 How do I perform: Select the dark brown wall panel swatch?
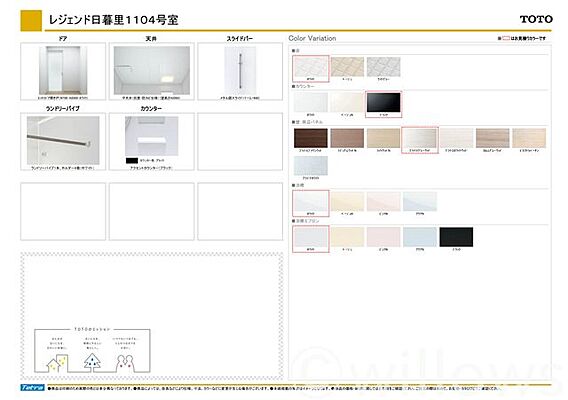pyautogui.click(x=311, y=138)
